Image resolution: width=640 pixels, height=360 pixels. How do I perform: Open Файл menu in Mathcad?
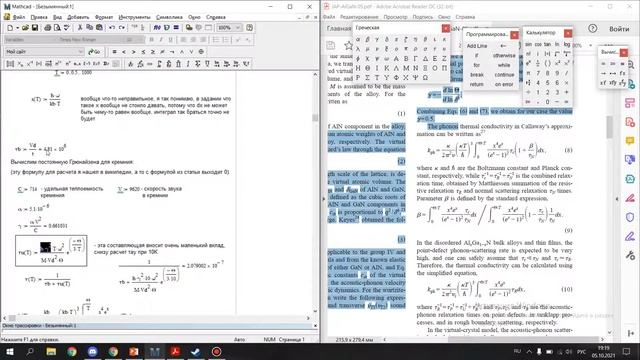(19, 17)
